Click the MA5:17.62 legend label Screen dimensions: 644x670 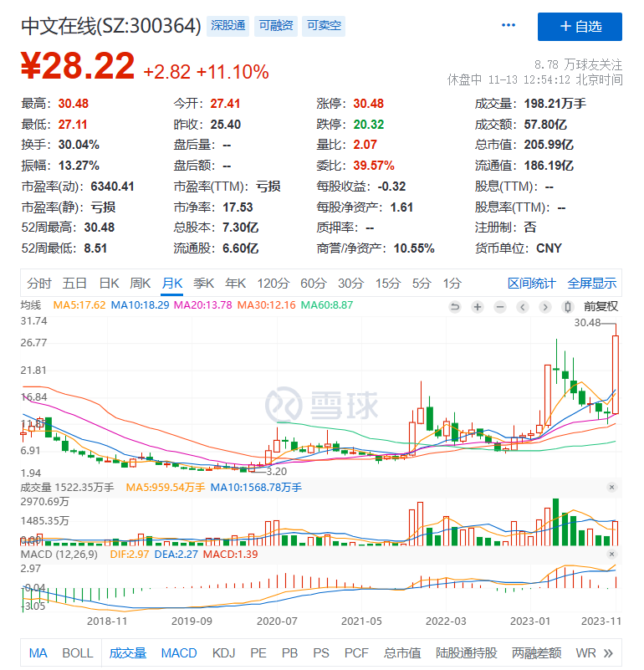pos(79,305)
